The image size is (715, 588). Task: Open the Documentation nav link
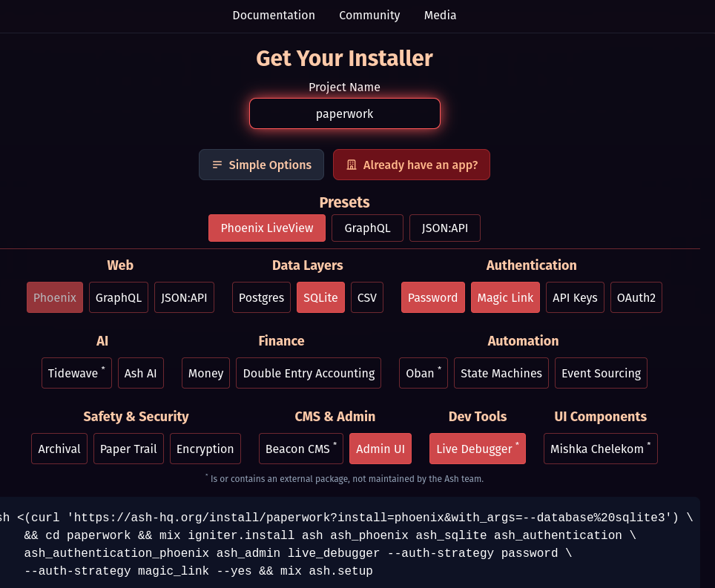click(274, 16)
